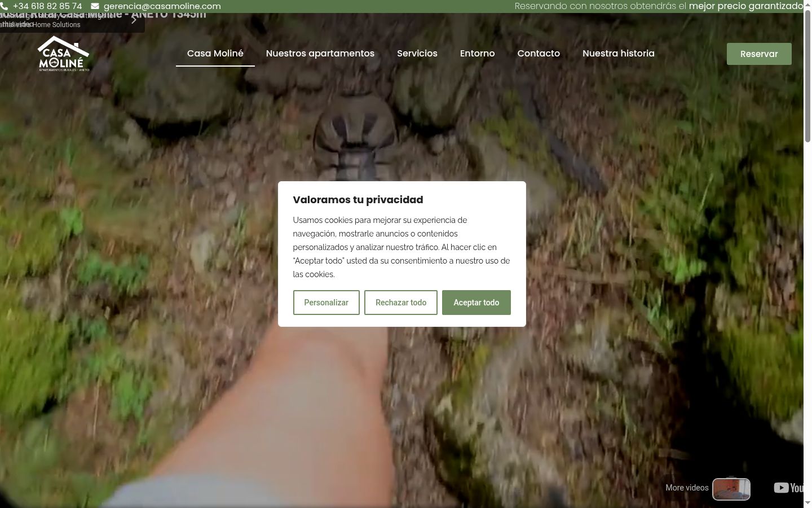Click gerencia@casamoline.com email link
812x508 pixels.
(x=162, y=6)
